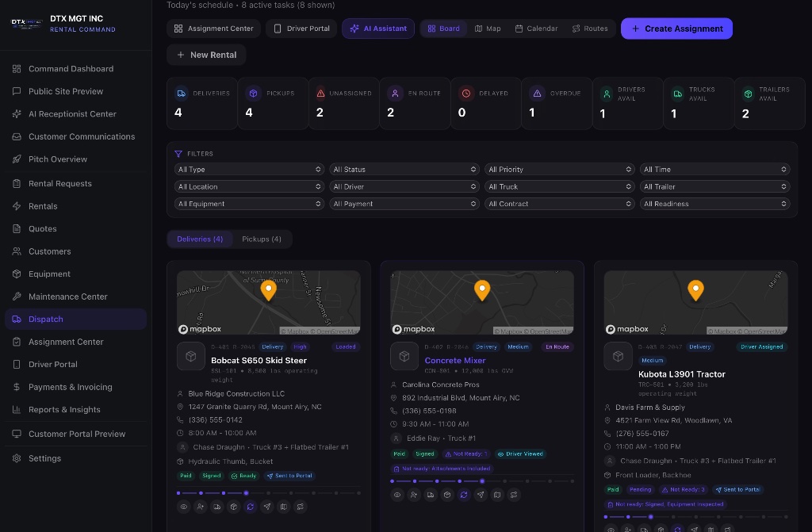Switch to Board view
This screenshot has height=532, width=812.
coord(444,29)
